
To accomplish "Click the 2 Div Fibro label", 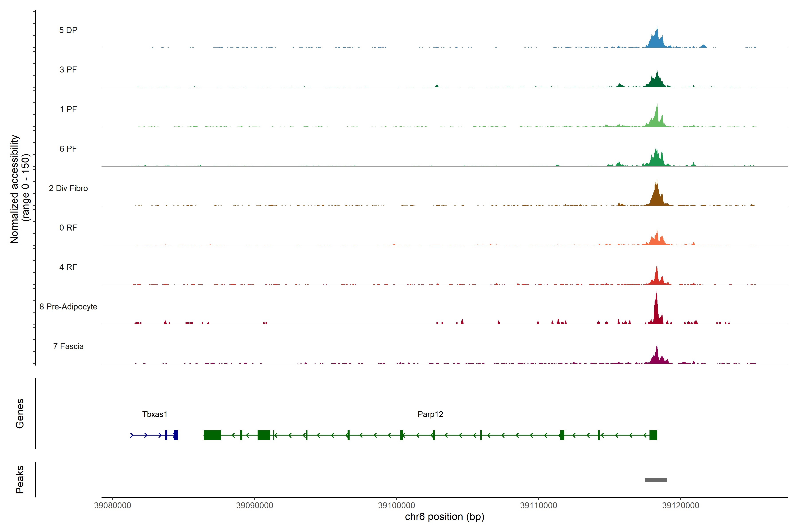I will [68, 188].
